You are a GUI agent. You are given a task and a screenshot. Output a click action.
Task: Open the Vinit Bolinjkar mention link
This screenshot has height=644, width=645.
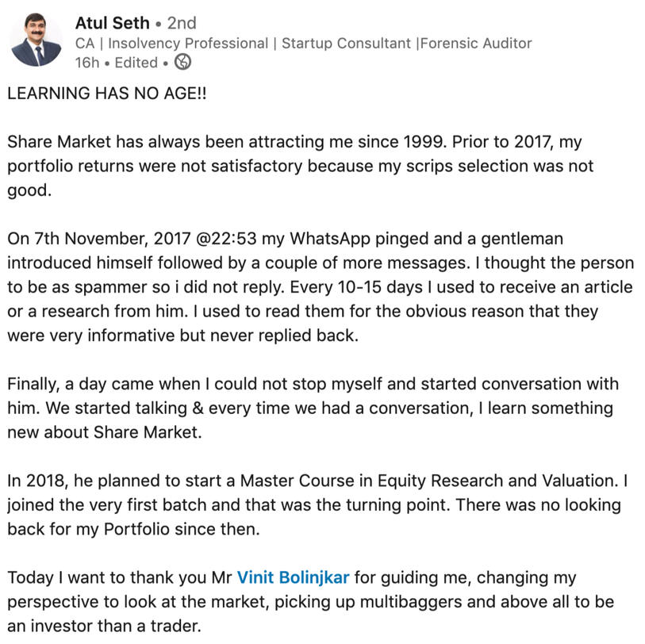click(293, 577)
